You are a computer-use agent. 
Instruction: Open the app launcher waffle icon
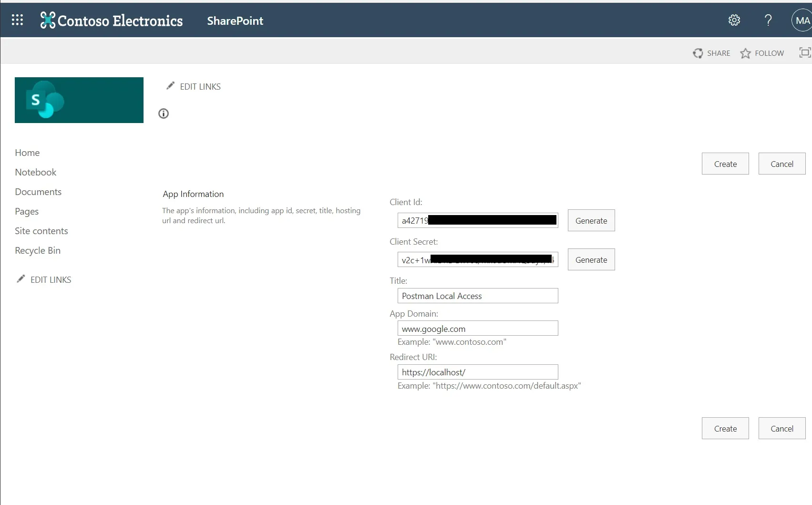tap(17, 20)
